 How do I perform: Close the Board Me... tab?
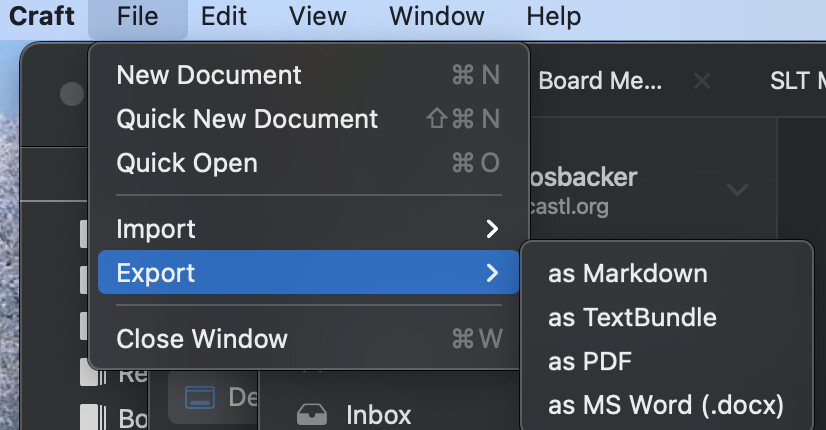(702, 82)
